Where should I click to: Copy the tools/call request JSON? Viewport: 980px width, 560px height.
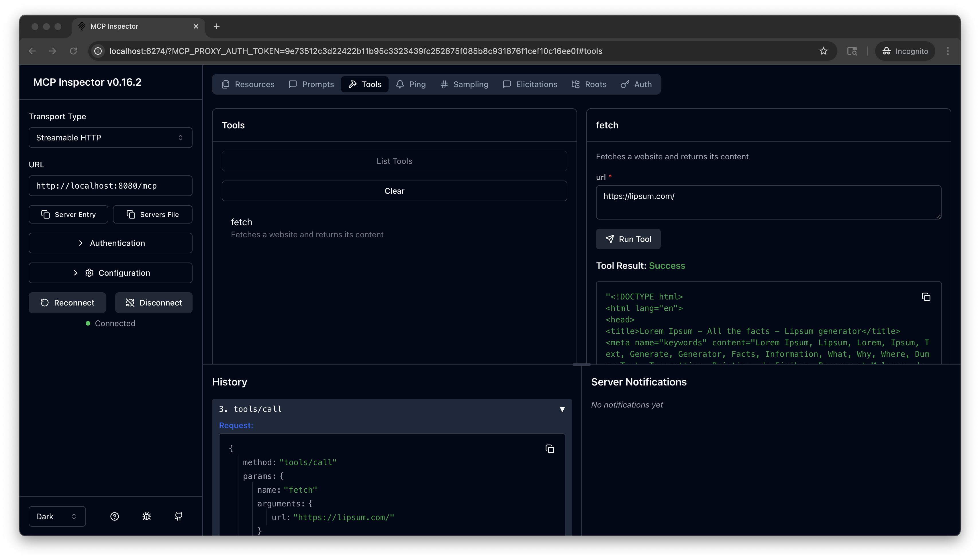549,449
